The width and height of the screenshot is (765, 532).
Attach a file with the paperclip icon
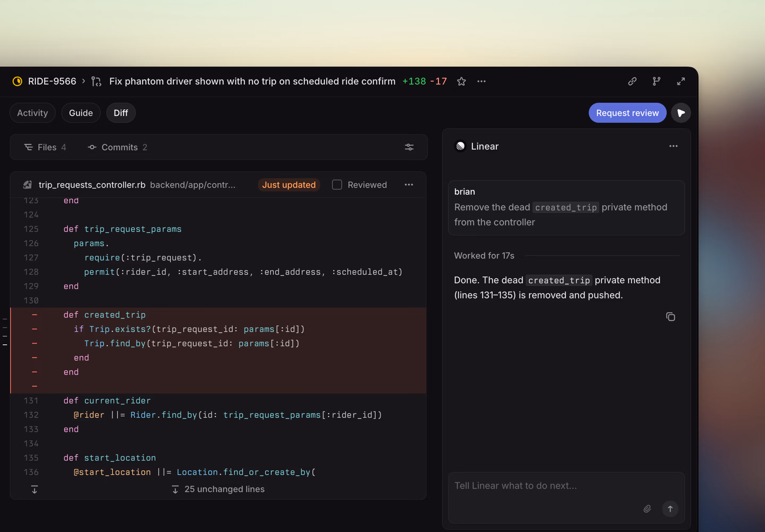(x=647, y=509)
